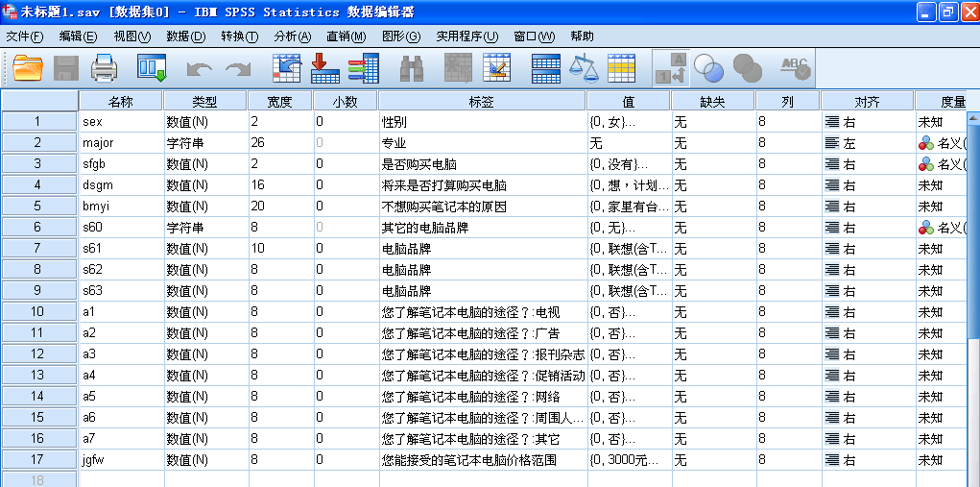Open Variables info toolbar icon
The width and height of the screenshot is (980, 487).
(x=364, y=67)
